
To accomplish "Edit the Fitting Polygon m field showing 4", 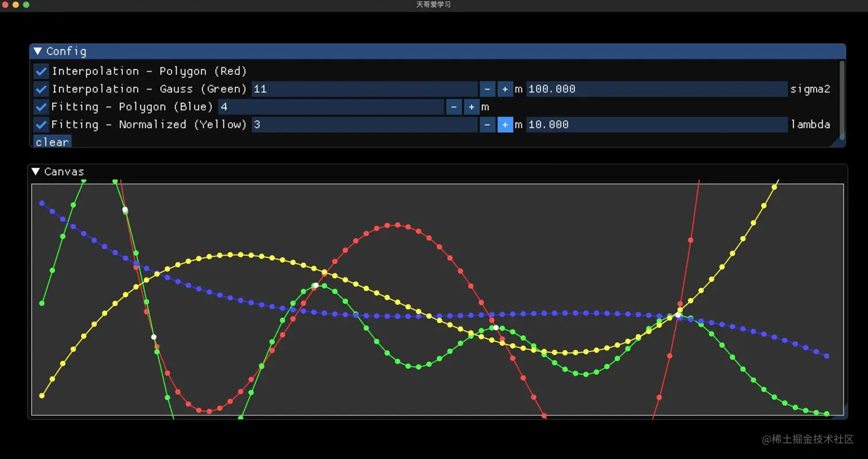I will click(x=331, y=107).
